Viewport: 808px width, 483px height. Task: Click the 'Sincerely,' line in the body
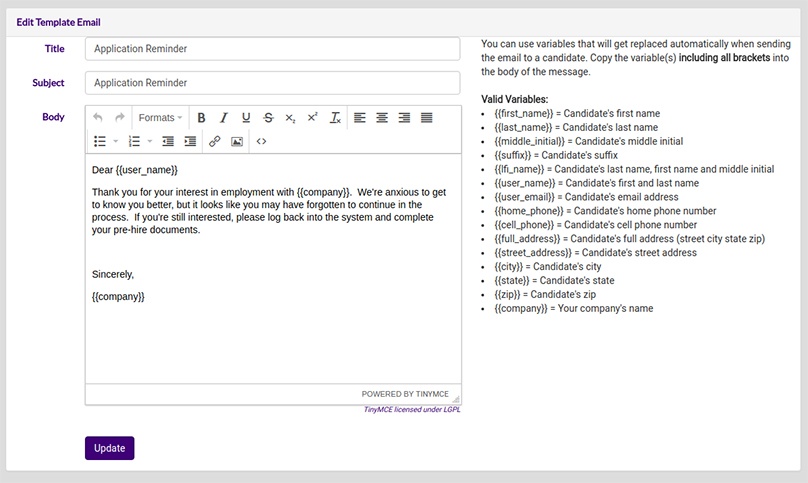pos(113,274)
